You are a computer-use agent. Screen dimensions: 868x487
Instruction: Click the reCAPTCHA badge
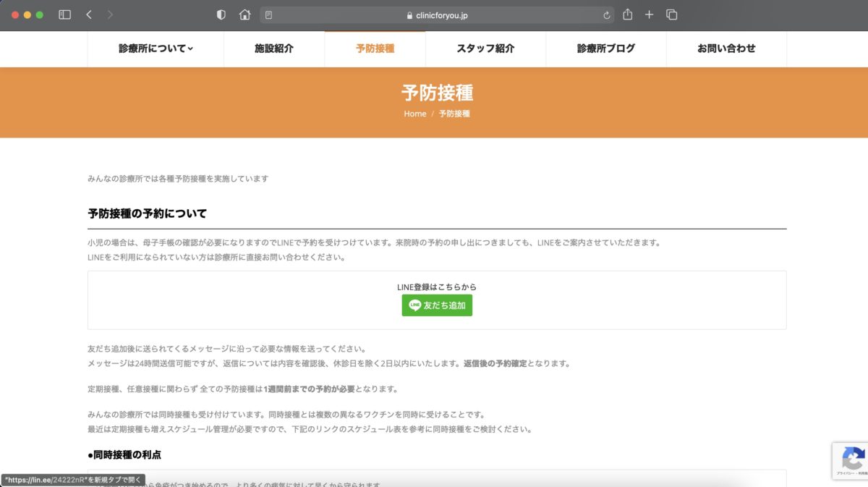pos(851,460)
